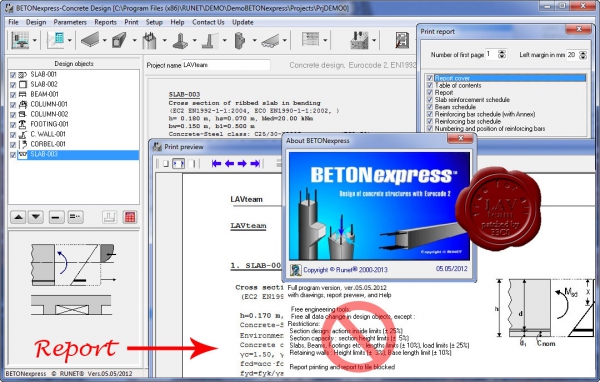Go to previous page in Print preview
This screenshot has width=600, height=382.
(x=229, y=163)
